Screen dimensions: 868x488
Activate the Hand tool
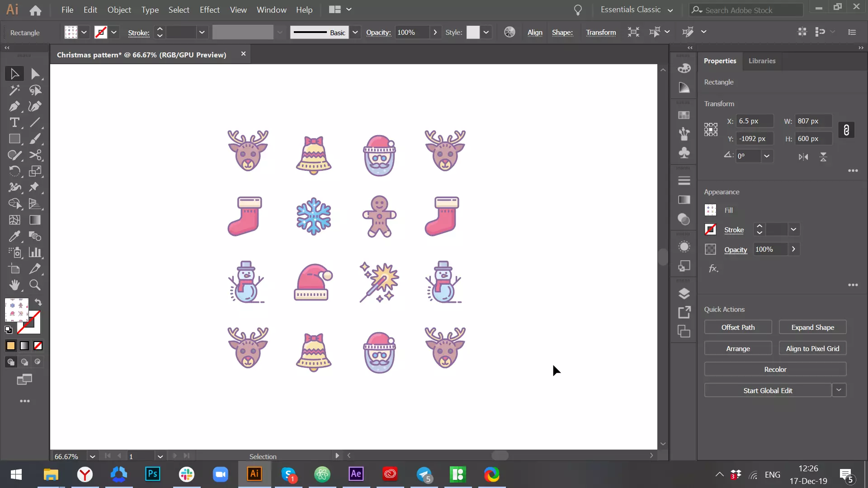(14, 285)
